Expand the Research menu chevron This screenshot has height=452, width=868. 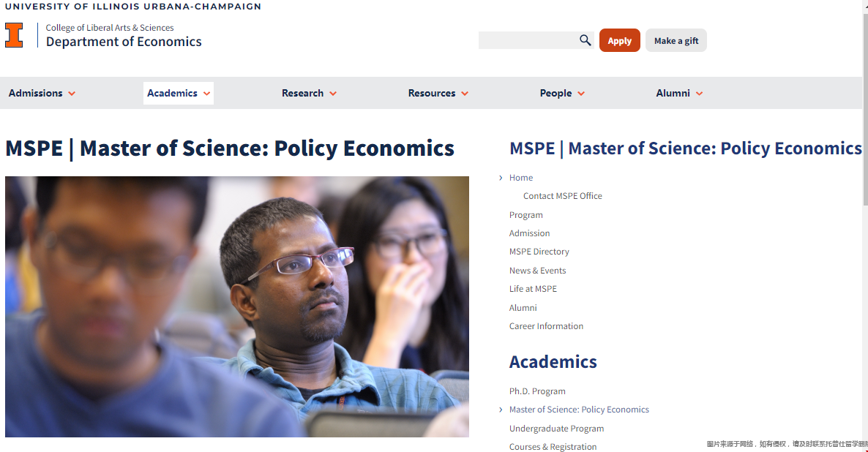[x=333, y=94]
